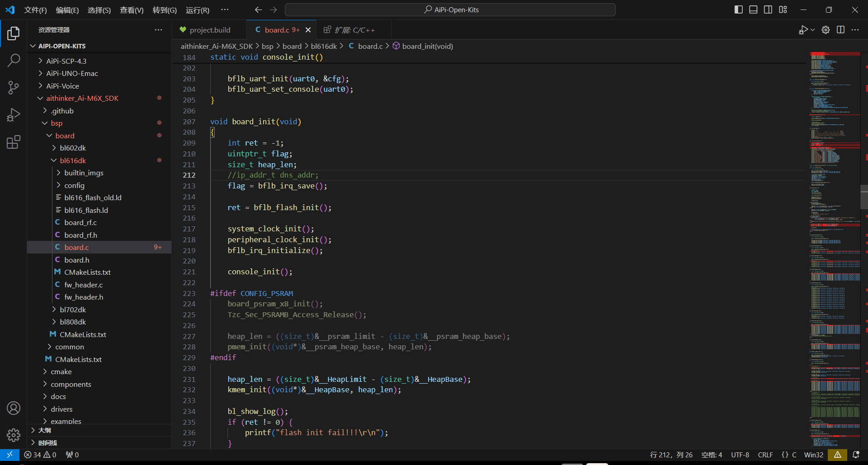
Task: Select C/C++ configuration Win32
Action: click(813, 455)
